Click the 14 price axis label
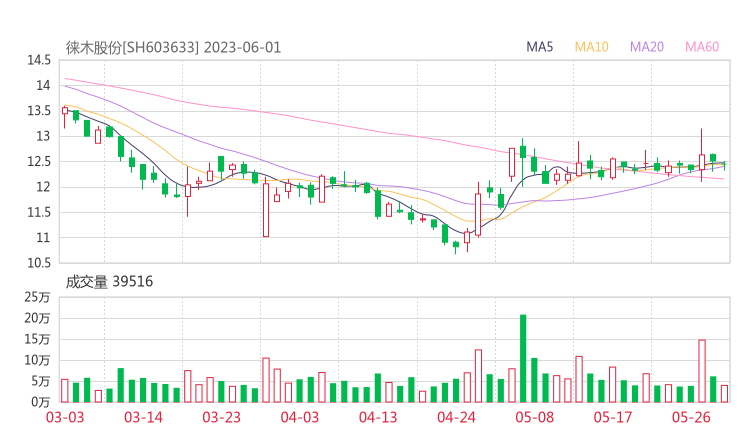 click(x=43, y=85)
